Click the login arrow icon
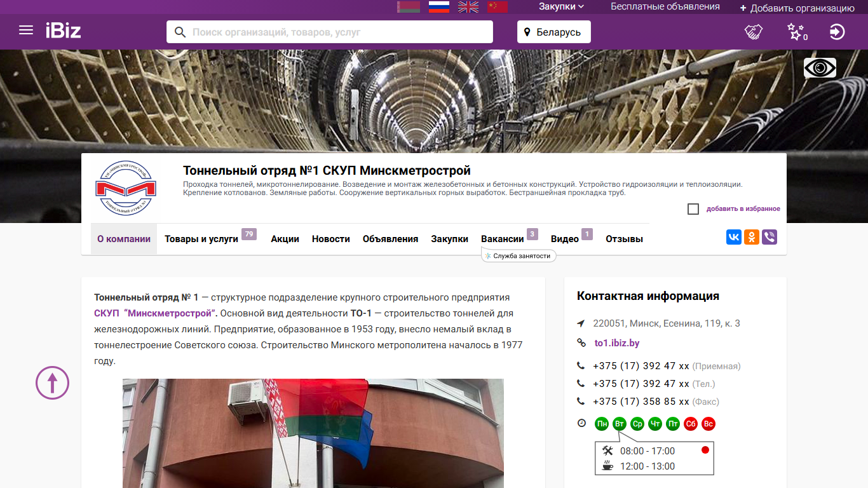This screenshot has width=868, height=488. [x=837, y=32]
